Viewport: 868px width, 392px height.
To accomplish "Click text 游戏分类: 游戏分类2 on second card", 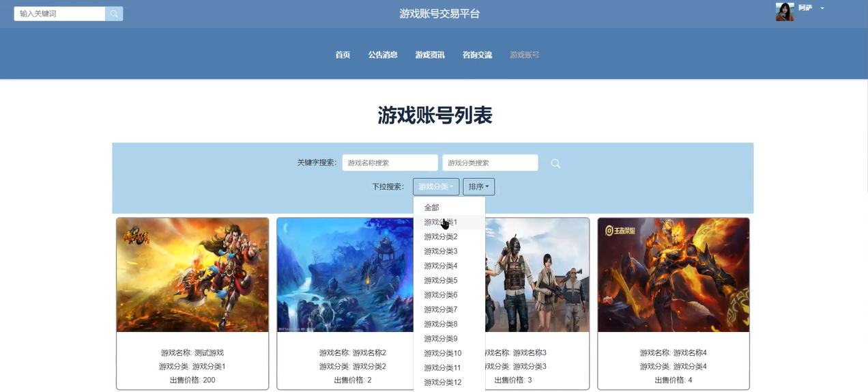I will [353, 367].
